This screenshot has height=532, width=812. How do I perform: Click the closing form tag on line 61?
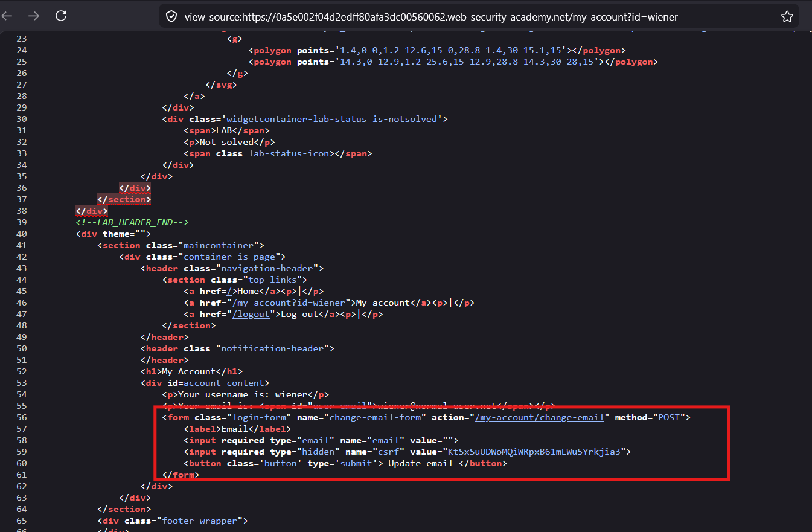181,475
